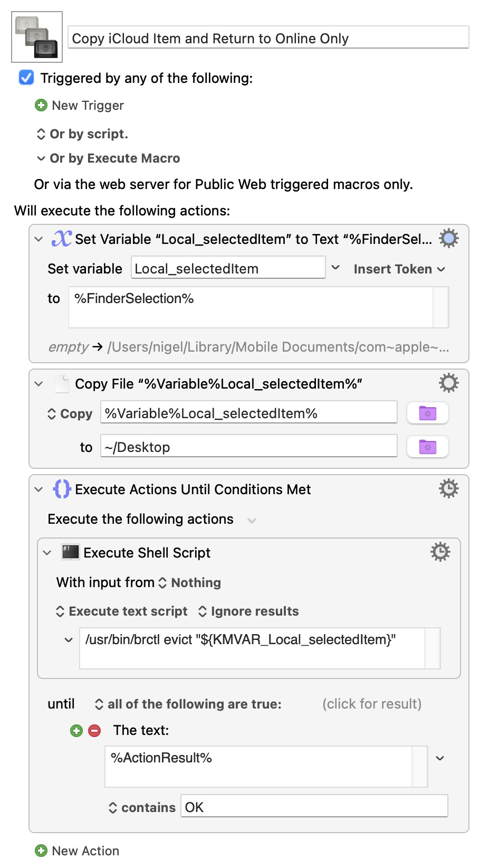The height and width of the screenshot is (868, 480).
Task: Change the 'contains' comparison operator
Action: point(142,808)
